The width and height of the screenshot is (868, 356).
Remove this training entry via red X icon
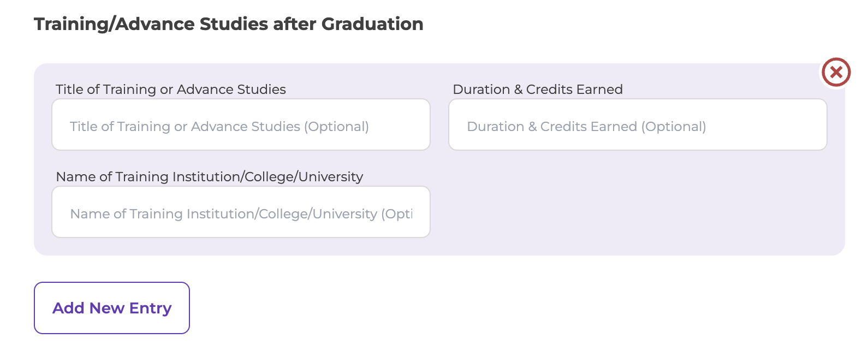point(836,72)
